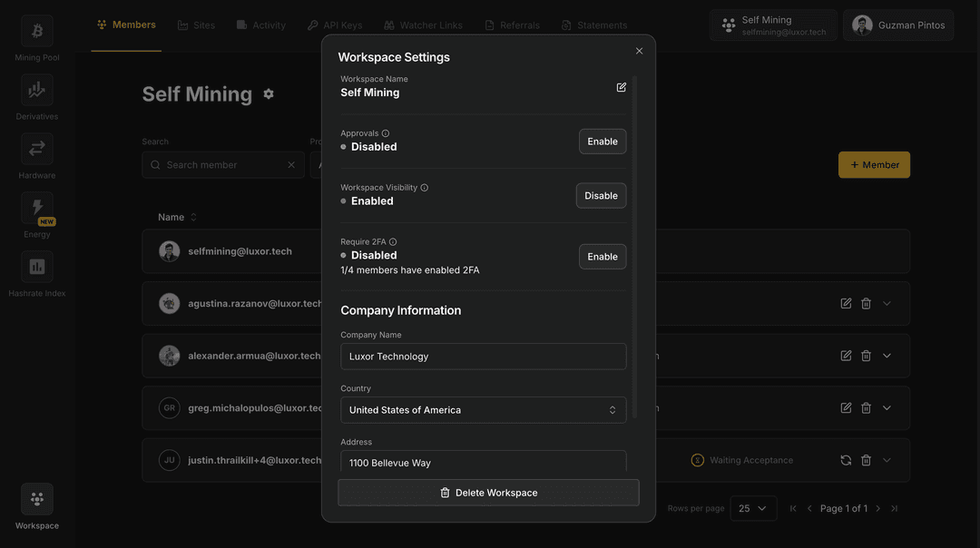Resend invite for justin.thrailkill member
The height and width of the screenshot is (548, 980).
pyautogui.click(x=846, y=460)
